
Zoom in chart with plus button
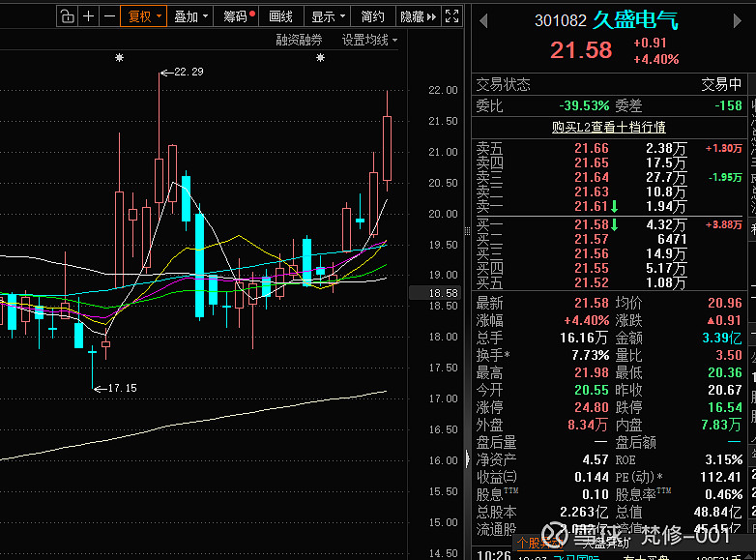(x=88, y=16)
